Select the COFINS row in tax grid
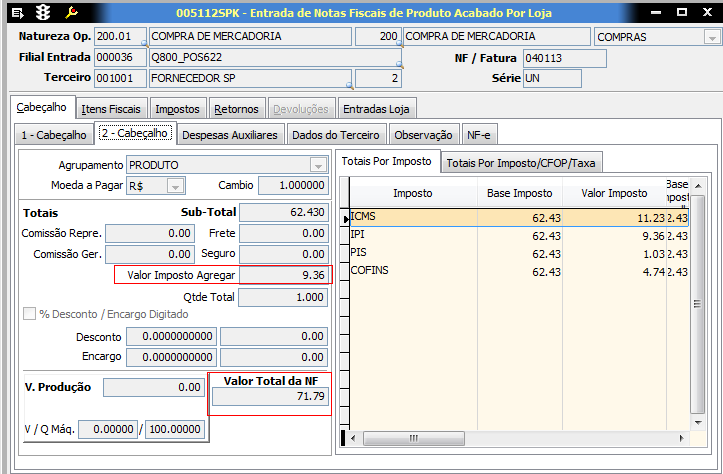The image size is (723, 474). pyautogui.click(x=519, y=272)
